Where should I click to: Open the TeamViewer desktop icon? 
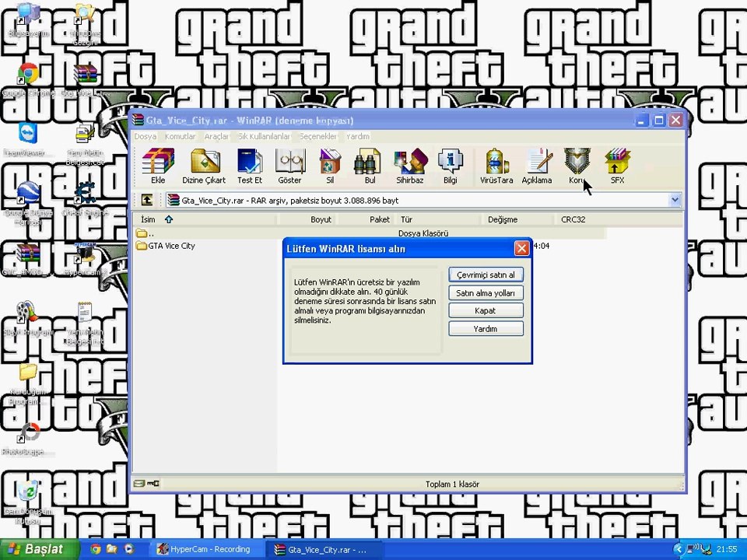click(x=28, y=138)
